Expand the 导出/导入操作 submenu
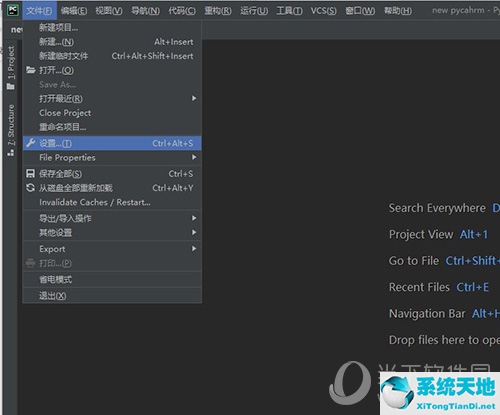 pos(112,218)
